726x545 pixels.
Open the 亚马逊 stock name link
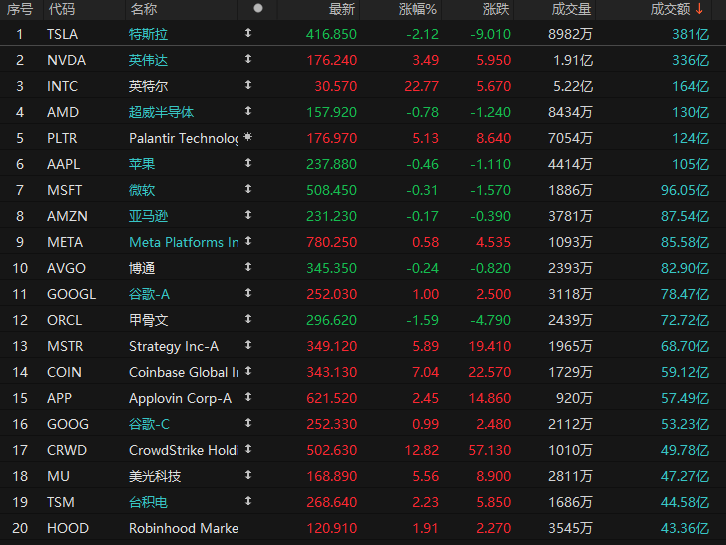[148, 216]
